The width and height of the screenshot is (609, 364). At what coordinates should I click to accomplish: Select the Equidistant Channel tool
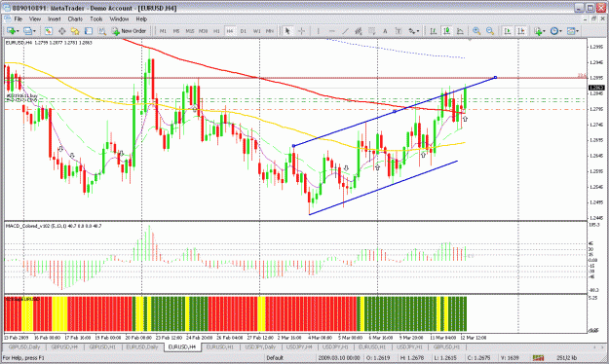(x=359, y=31)
